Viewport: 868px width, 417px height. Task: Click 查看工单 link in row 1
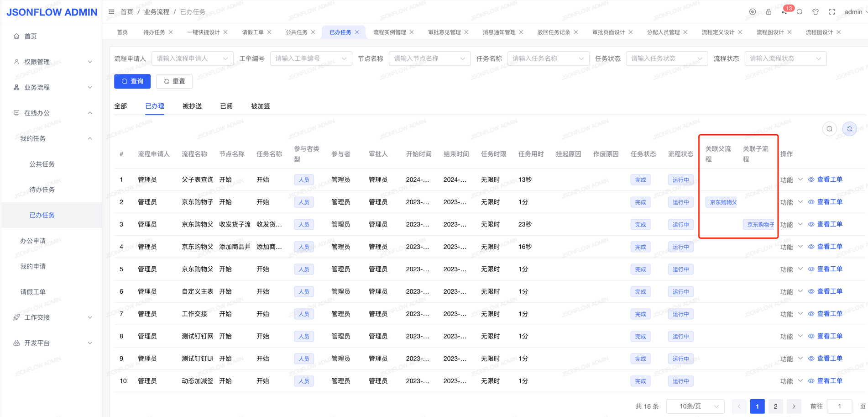829,179
